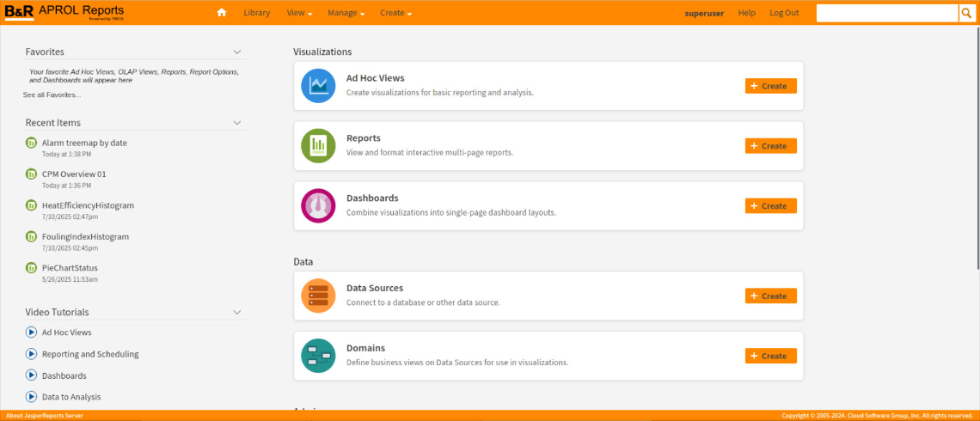Click the Dashboards gauge icon
980x421 pixels.
click(318, 205)
